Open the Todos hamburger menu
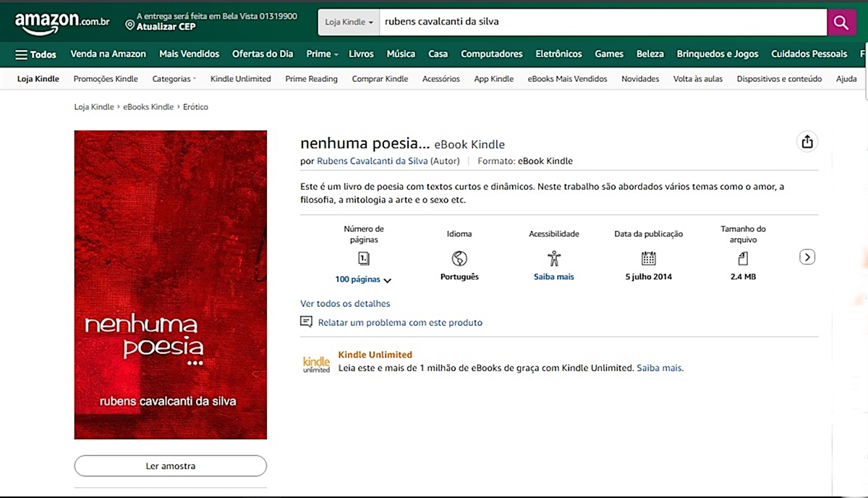 click(x=35, y=54)
